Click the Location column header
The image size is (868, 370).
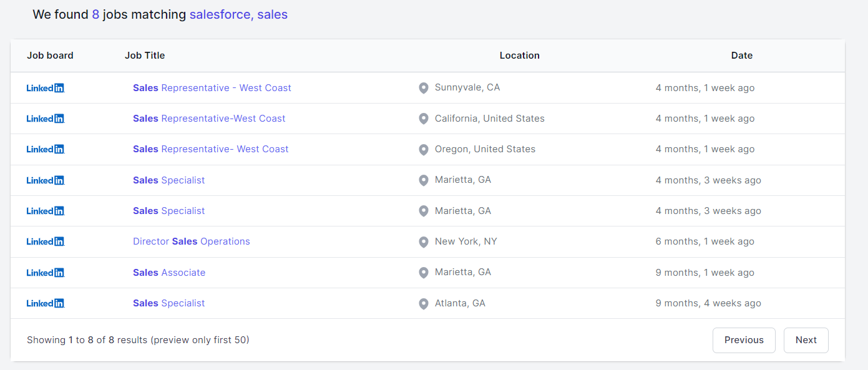pyautogui.click(x=519, y=56)
